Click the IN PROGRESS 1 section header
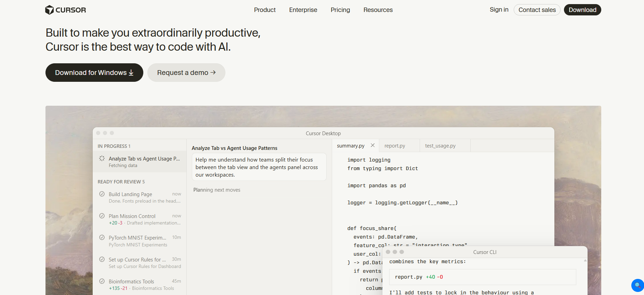The height and width of the screenshot is (295, 644). [114, 146]
